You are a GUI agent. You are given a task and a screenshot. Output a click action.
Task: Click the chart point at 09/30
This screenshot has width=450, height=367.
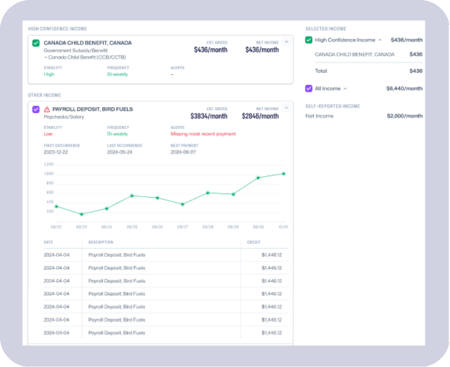pyautogui.click(x=258, y=178)
